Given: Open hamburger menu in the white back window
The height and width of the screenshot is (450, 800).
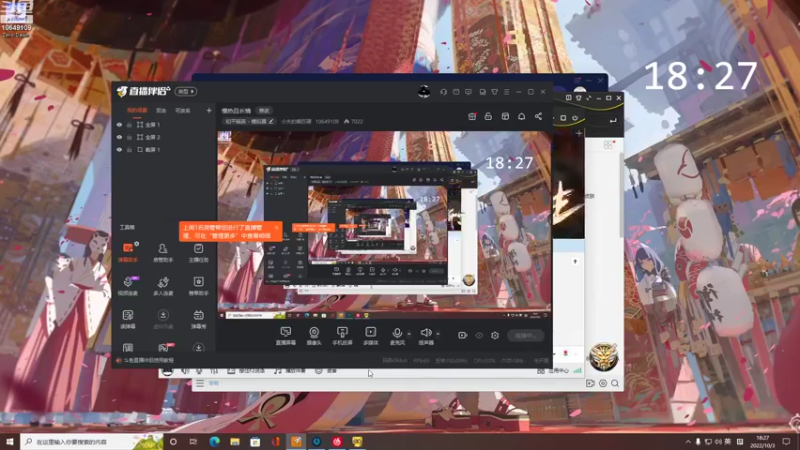Looking at the screenshot, I should coord(199,383).
